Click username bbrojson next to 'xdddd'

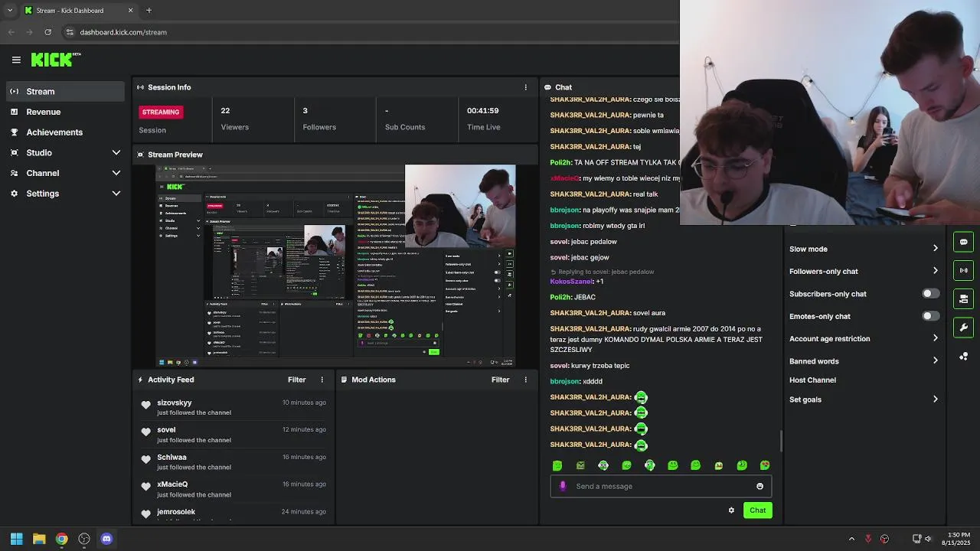(x=565, y=381)
